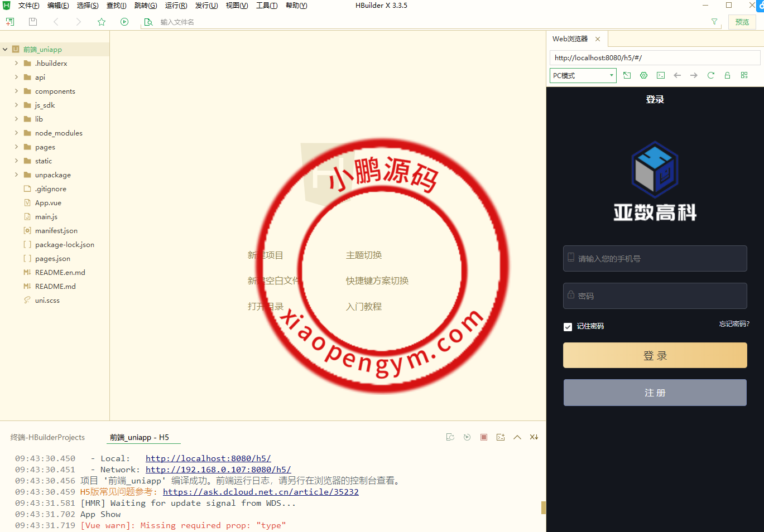The height and width of the screenshot is (532, 764).
Task: Click the 忘记密码? link
Action: (x=734, y=324)
